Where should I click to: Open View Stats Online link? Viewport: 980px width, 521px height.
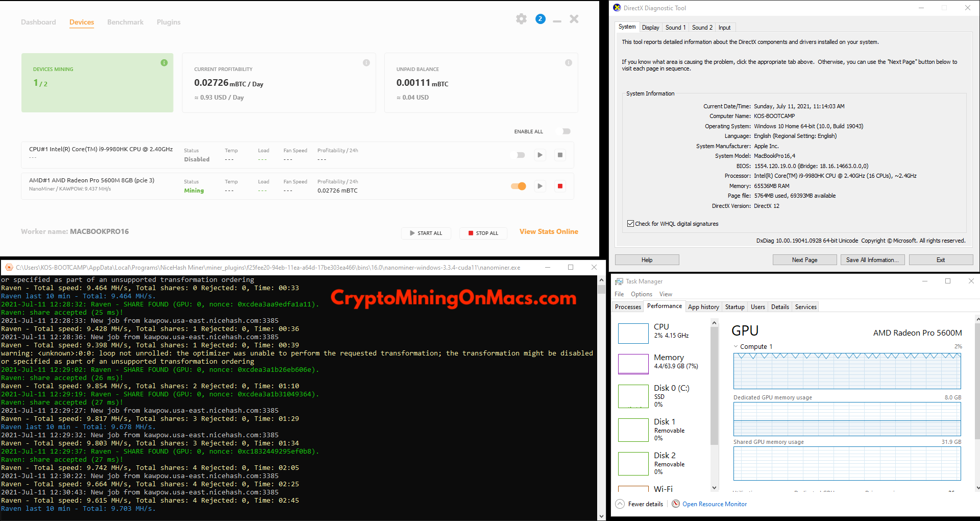(x=549, y=231)
